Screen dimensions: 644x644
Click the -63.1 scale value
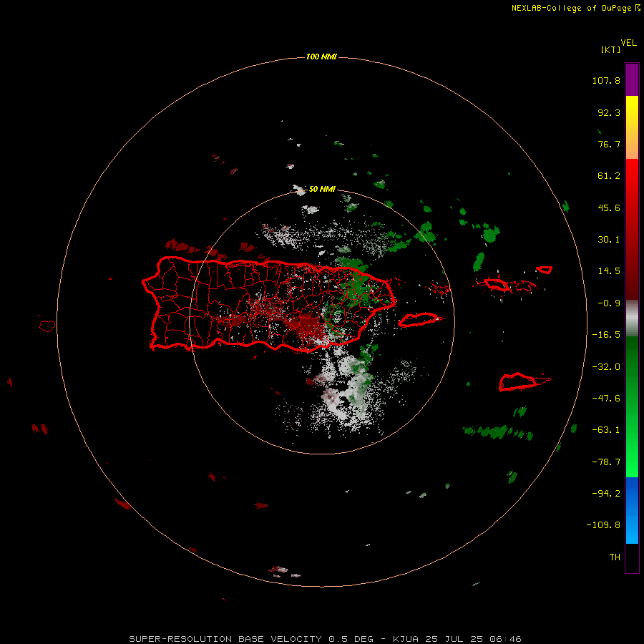pos(606,430)
